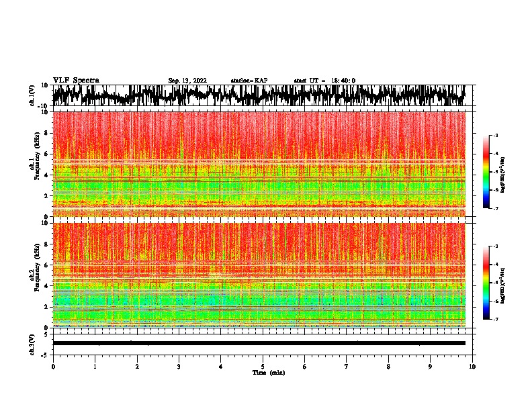Image resolution: width=532 pixels, height=411 pixels.
Task: Click the "-3" label atop ch.2 color bar
Action: coord(495,246)
